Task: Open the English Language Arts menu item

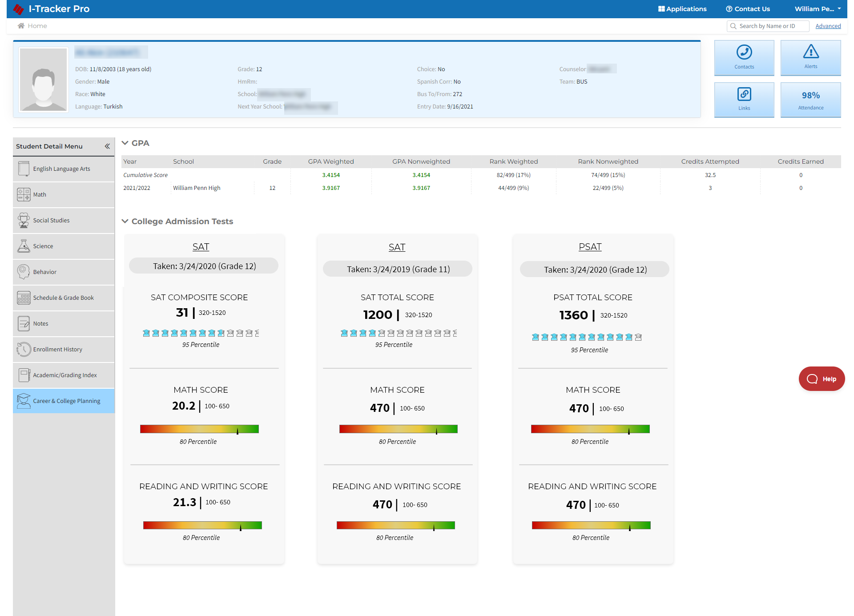Action: 64,169
